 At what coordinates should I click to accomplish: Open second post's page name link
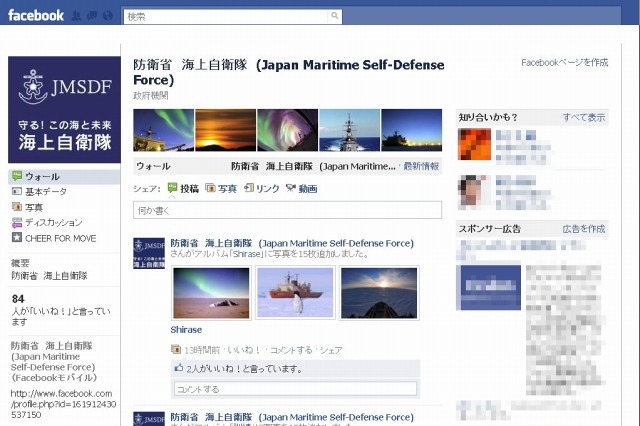(292, 417)
